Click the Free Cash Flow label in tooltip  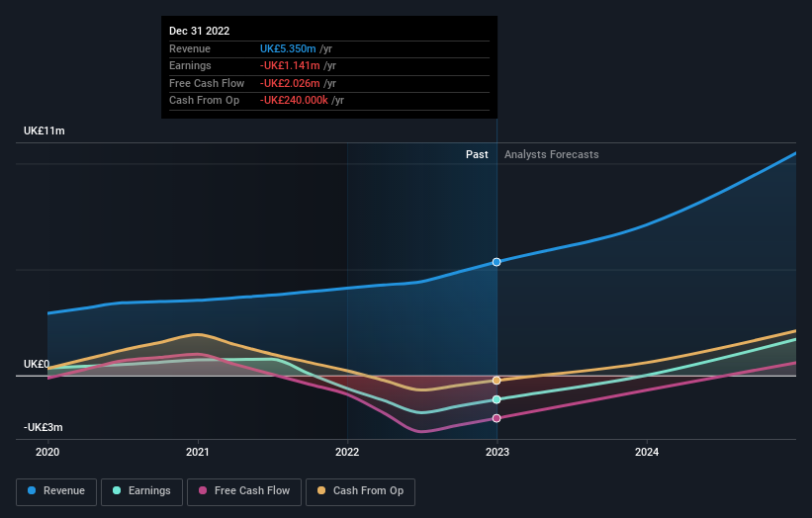pos(207,83)
